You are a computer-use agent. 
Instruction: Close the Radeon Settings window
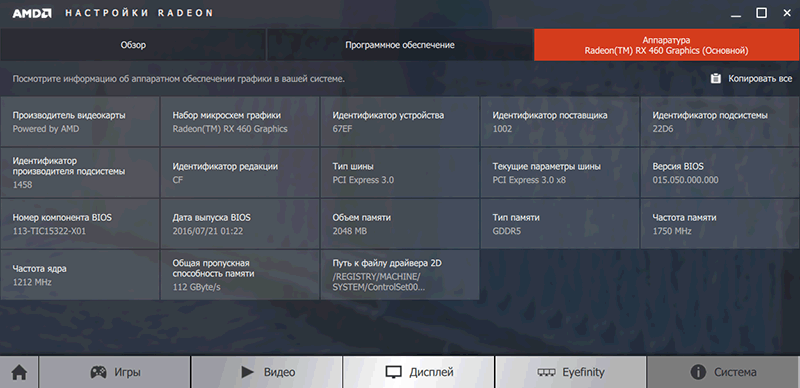[x=787, y=13]
